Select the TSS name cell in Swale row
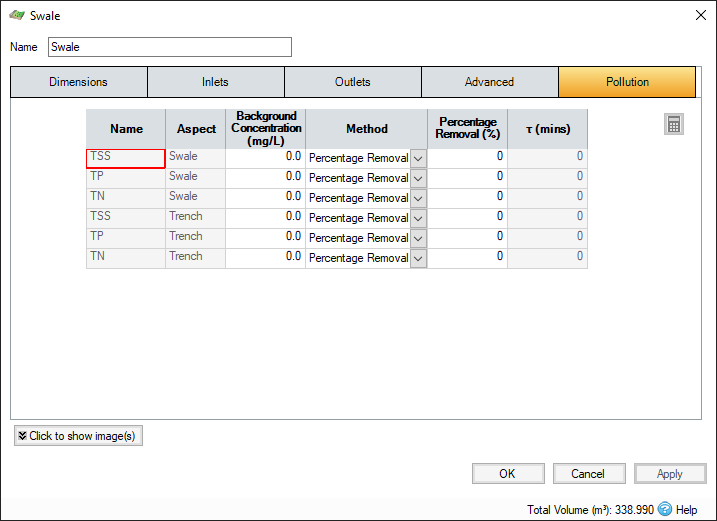The width and height of the screenshot is (717, 521). (126, 158)
